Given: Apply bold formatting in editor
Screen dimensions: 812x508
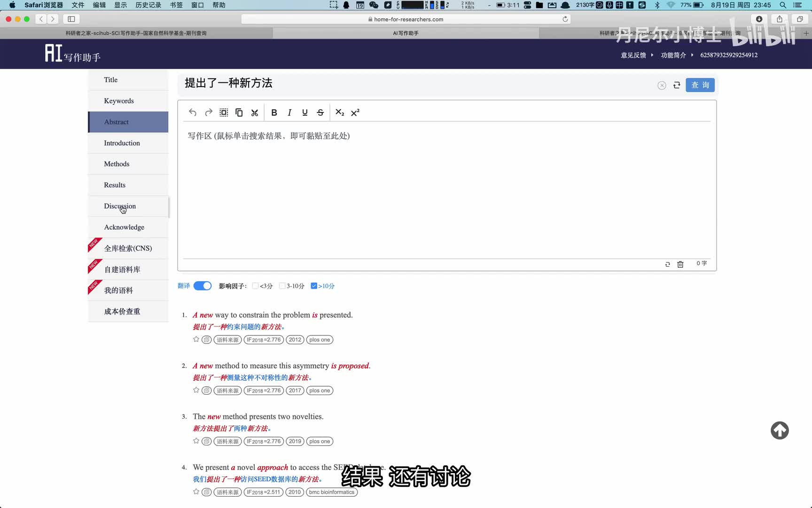Looking at the screenshot, I should point(274,112).
